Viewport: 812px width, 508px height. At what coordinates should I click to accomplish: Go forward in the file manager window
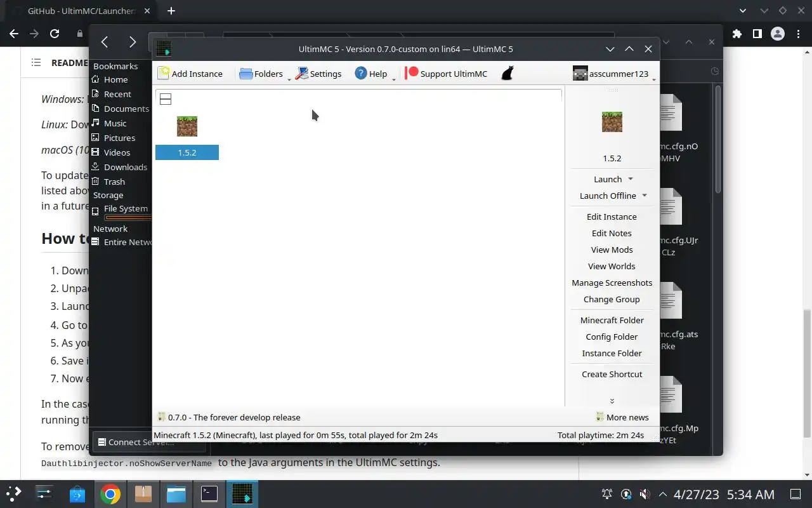[x=132, y=42]
